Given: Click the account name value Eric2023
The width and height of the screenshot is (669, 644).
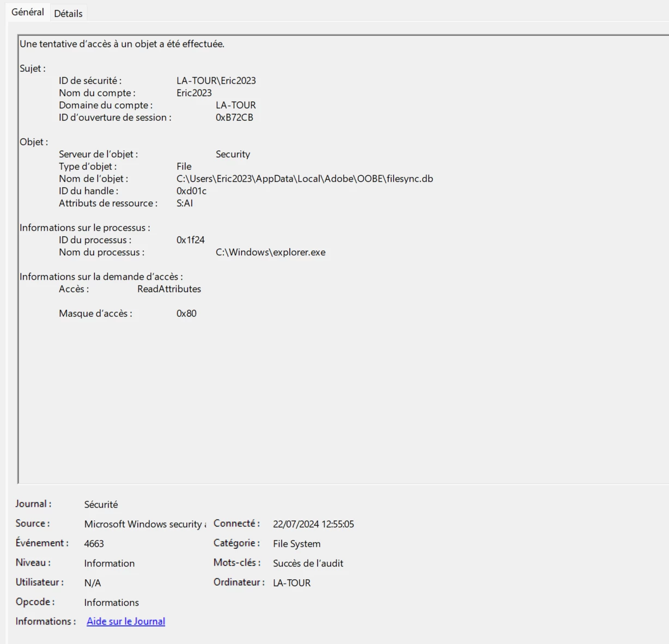Looking at the screenshot, I should tap(194, 93).
